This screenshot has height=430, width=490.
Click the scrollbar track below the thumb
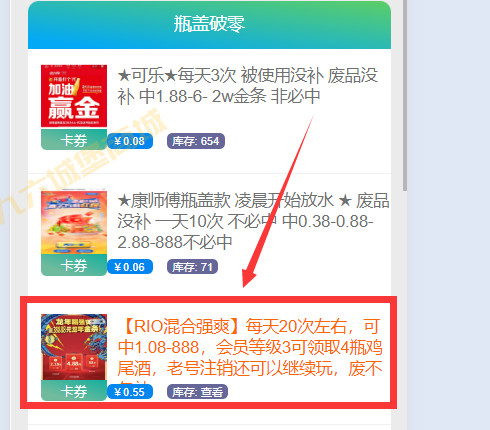pos(405,310)
